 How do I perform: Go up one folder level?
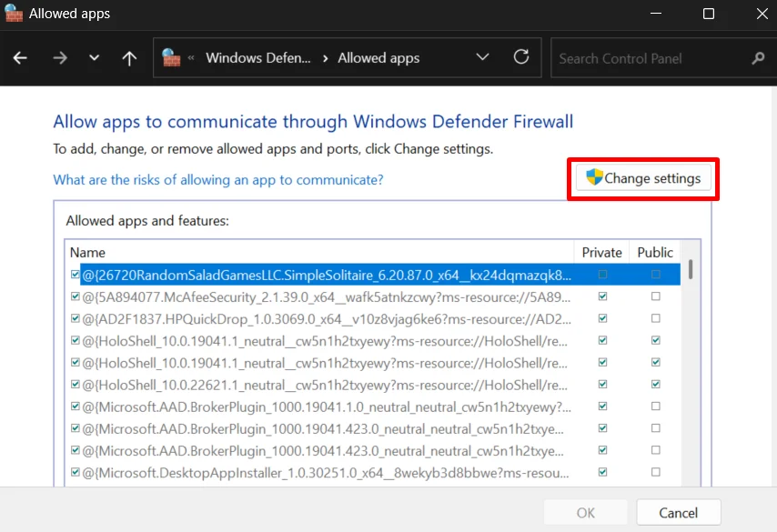coord(129,57)
